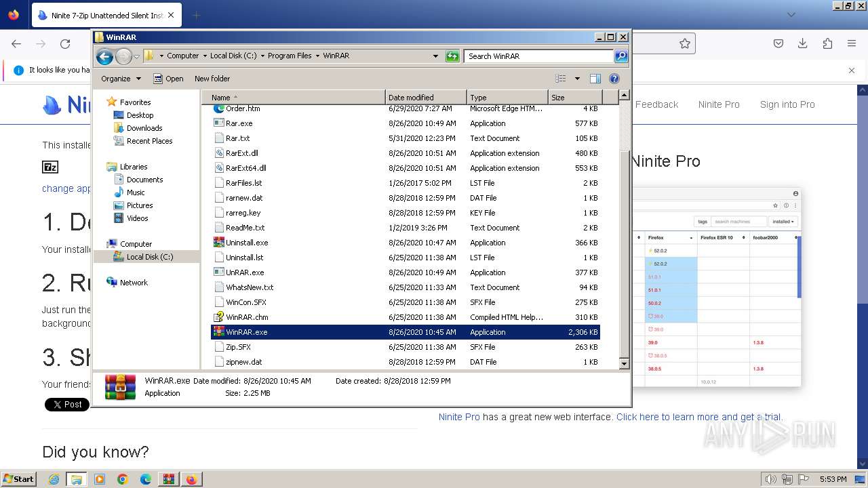Image resolution: width=868 pixels, height=488 pixels.
Task: Open Internet Explorer from the taskbar
Action: coord(54,479)
